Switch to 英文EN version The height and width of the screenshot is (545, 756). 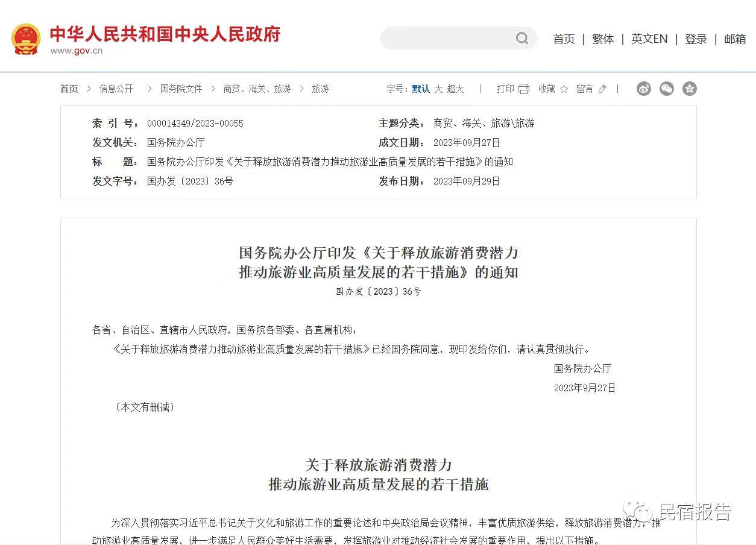(x=649, y=39)
